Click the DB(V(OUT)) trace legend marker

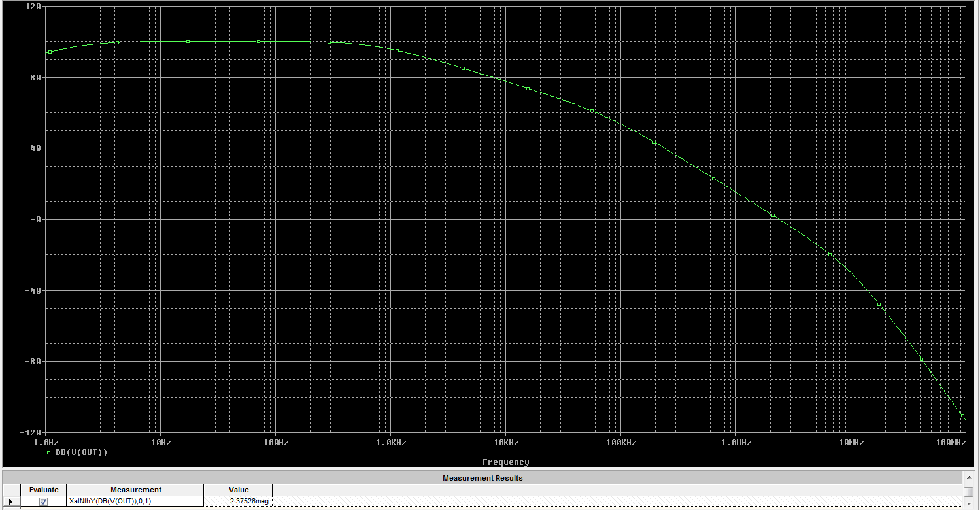pyautogui.click(x=49, y=452)
